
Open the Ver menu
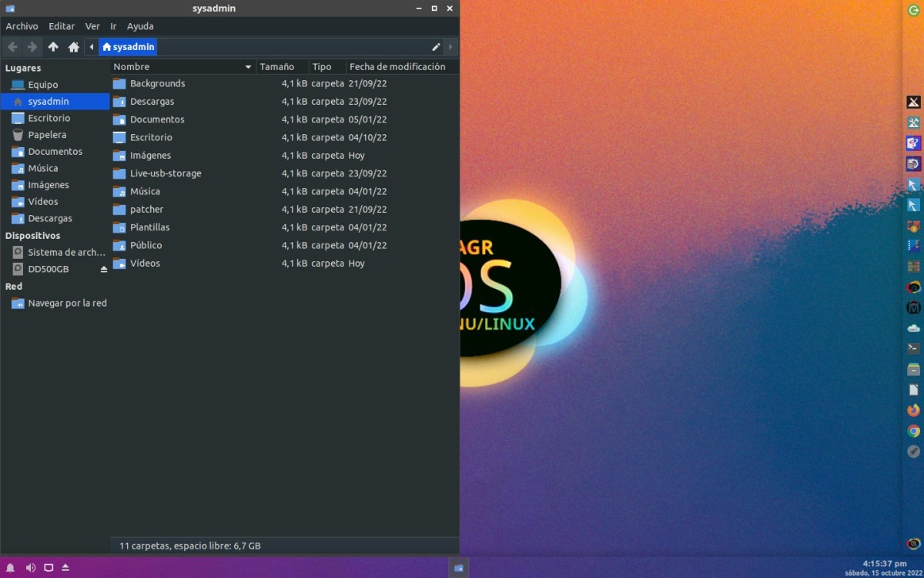(92, 26)
